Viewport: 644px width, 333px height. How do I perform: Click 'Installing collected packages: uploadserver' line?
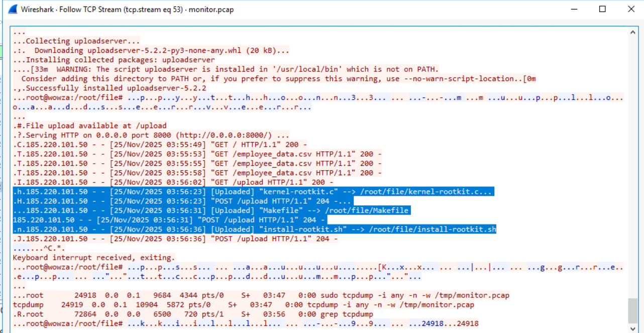pos(114,60)
